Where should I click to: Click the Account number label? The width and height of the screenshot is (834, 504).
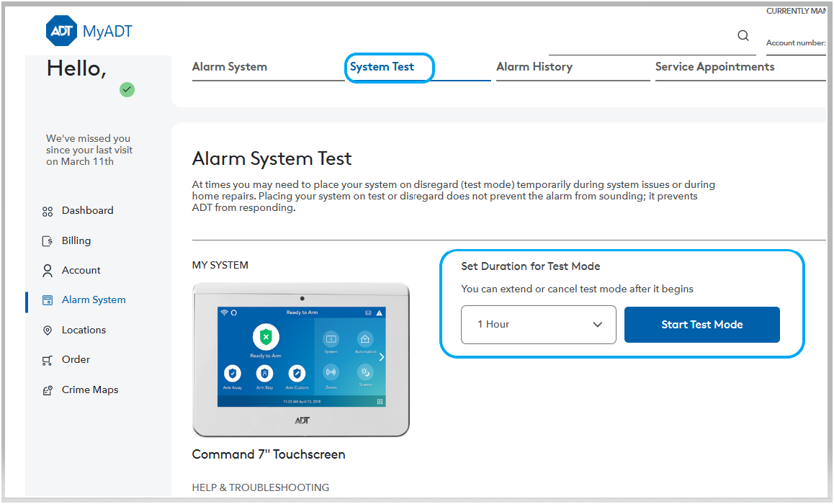[x=796, y=42]
